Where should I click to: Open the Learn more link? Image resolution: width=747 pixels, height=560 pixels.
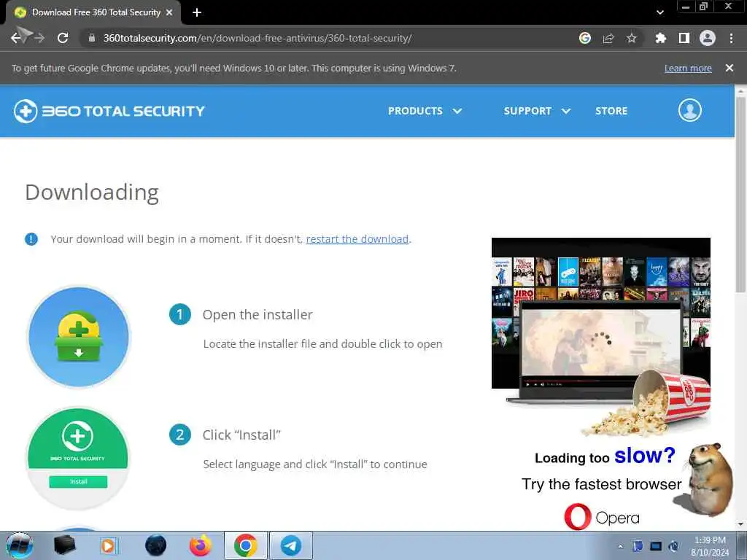point(688,68)
